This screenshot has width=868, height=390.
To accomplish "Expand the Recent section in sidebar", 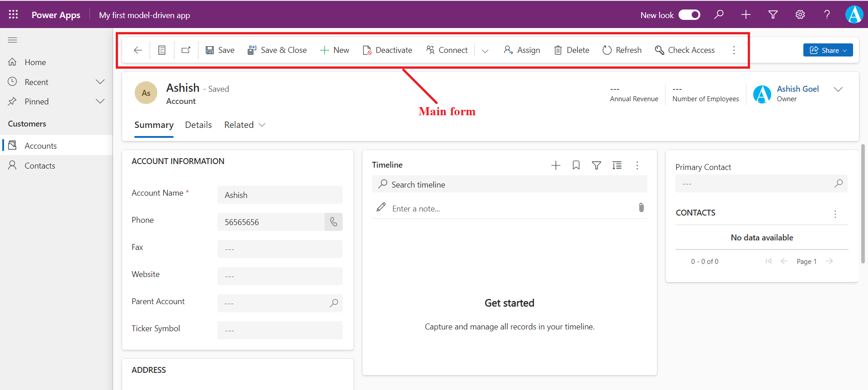I will click(100, 82).
